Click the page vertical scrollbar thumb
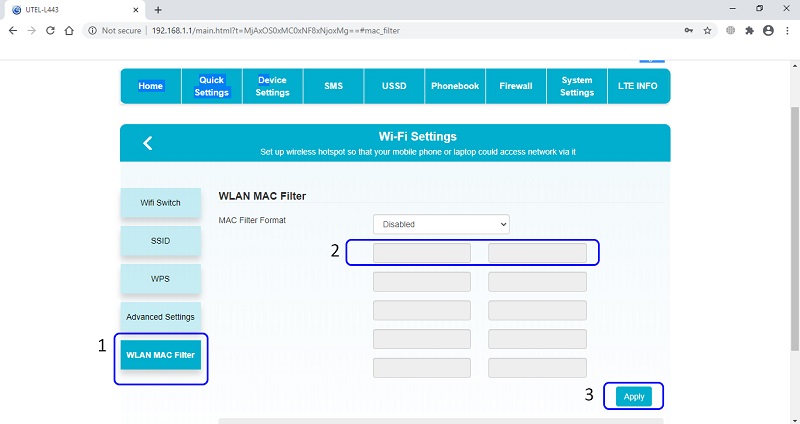800x424 pixels. click(794, 229)
